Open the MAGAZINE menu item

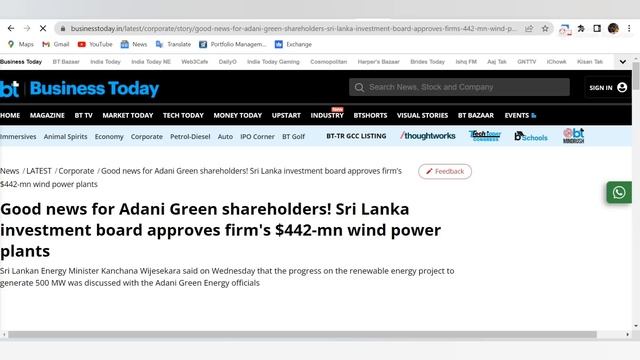tap(47, 116)
